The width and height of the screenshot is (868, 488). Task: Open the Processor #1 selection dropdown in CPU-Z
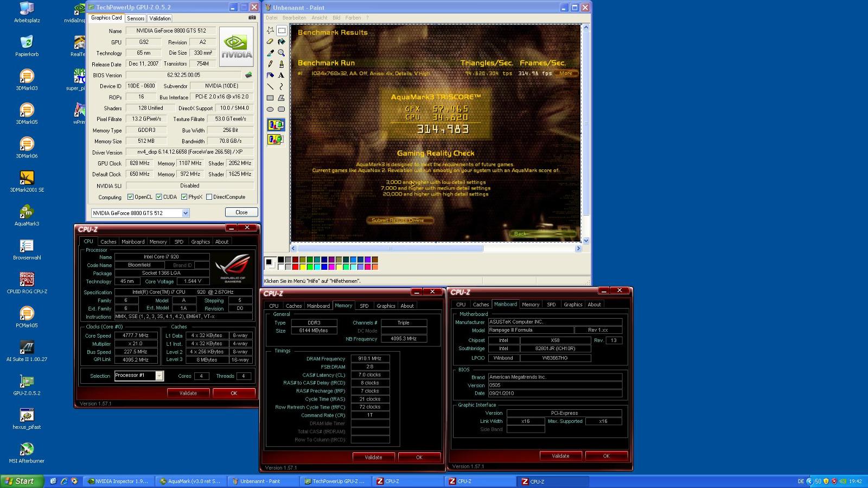coord(159,376)
